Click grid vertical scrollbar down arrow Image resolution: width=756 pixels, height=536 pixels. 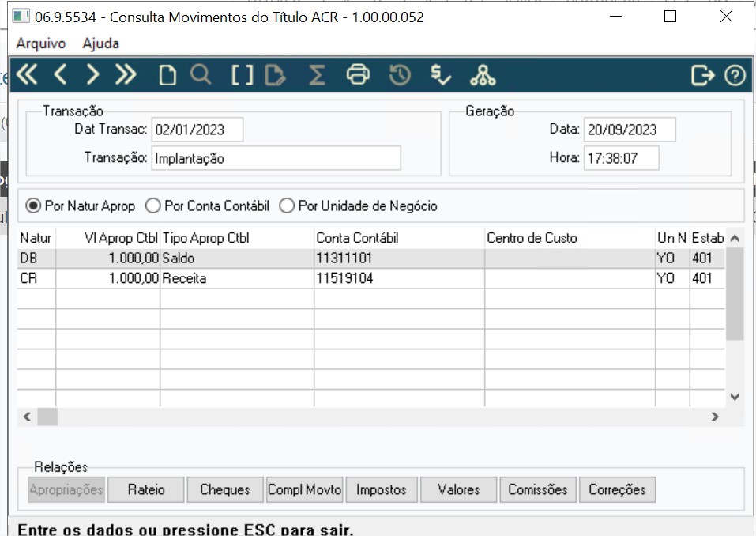coord(735,397)
